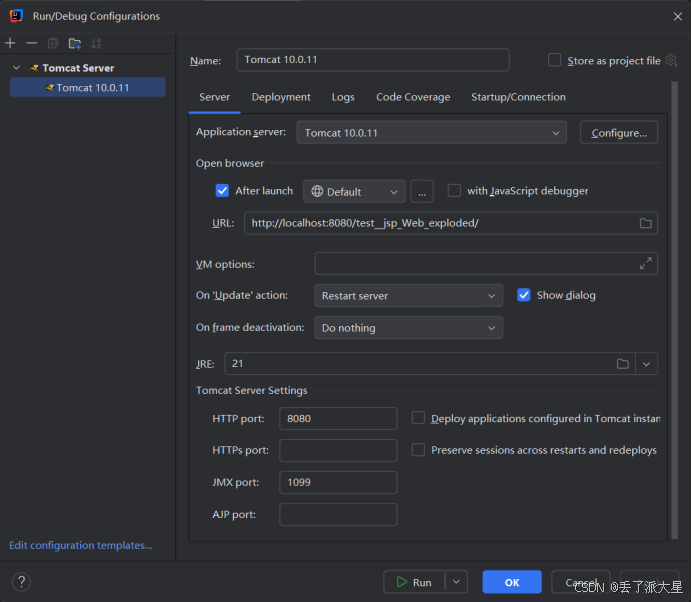Click the gear icon next to Store as project file
Screen dimensions: 692x602
click(x=671, y=60)
